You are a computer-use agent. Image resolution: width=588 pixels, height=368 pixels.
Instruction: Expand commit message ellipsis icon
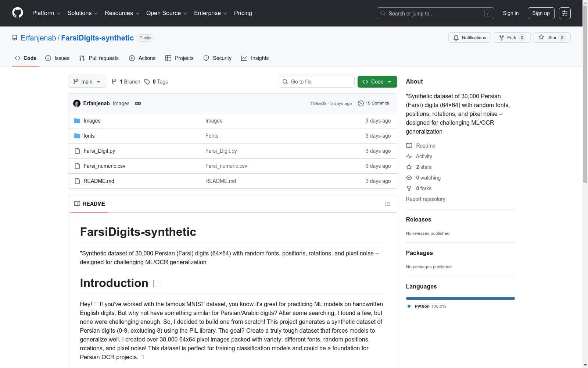(x=138, y=103)
